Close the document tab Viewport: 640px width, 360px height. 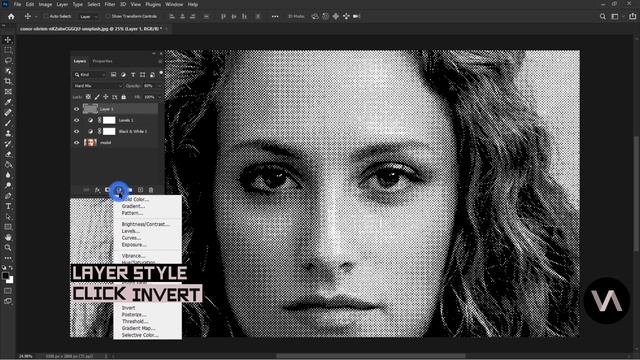pos(167,29)
